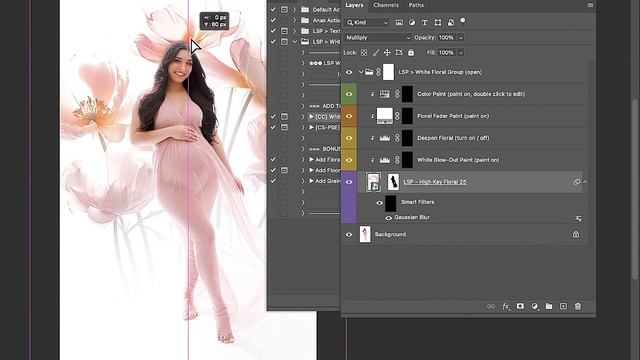
Task: Select the High Key Floral layer mask thumbnail
Action: pos(393,182)
